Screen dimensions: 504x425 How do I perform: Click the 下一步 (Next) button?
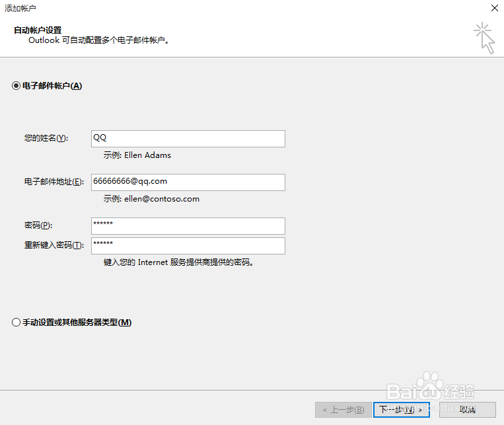tap(402, 410)
